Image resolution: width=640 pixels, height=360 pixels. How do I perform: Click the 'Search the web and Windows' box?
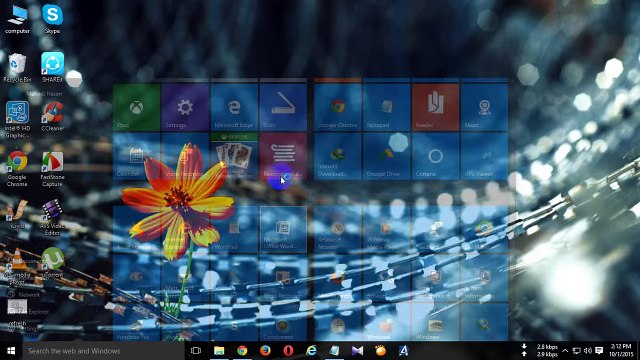point(103,351)
